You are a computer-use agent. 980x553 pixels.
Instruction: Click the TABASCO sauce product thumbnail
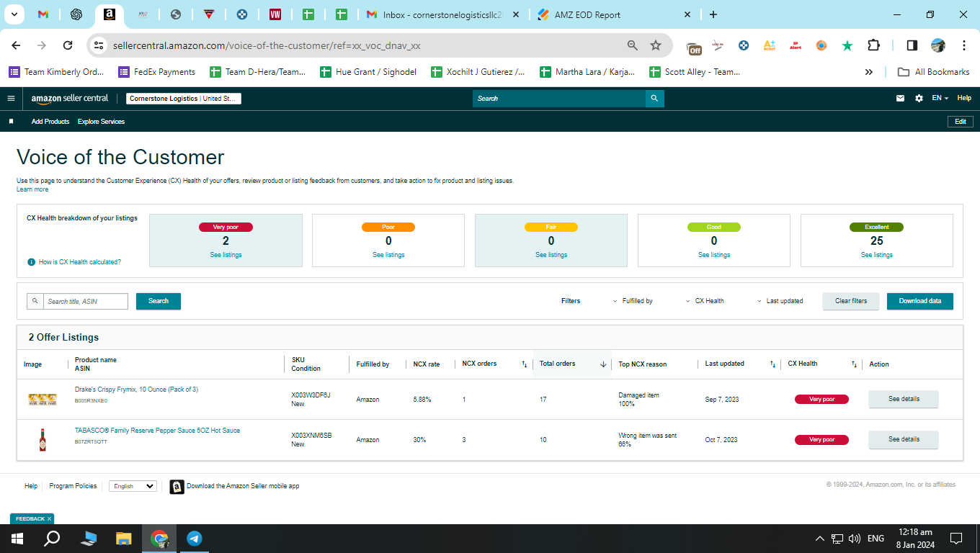[43, 439]
